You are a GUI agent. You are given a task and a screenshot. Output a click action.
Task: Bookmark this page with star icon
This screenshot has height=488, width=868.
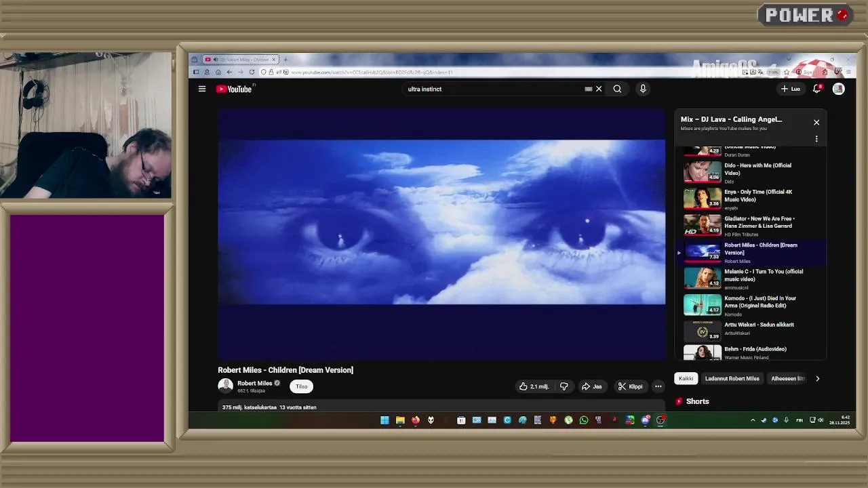(787, 72)
